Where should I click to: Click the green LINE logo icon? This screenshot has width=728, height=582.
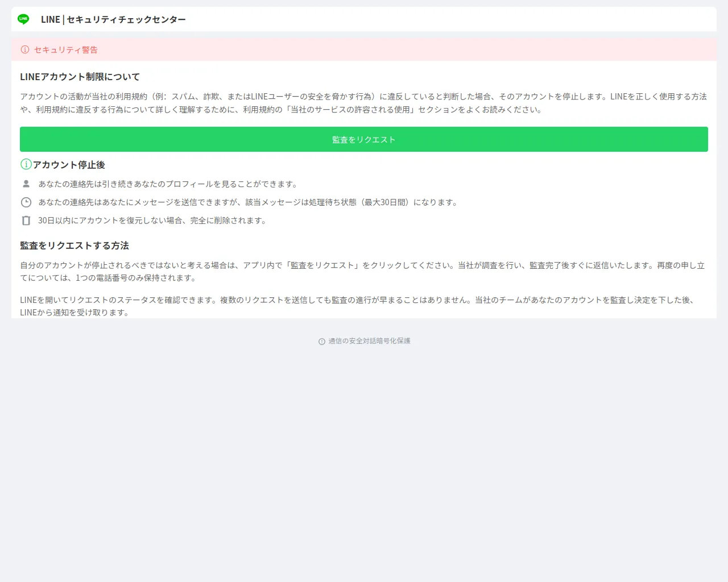point(23,19)
